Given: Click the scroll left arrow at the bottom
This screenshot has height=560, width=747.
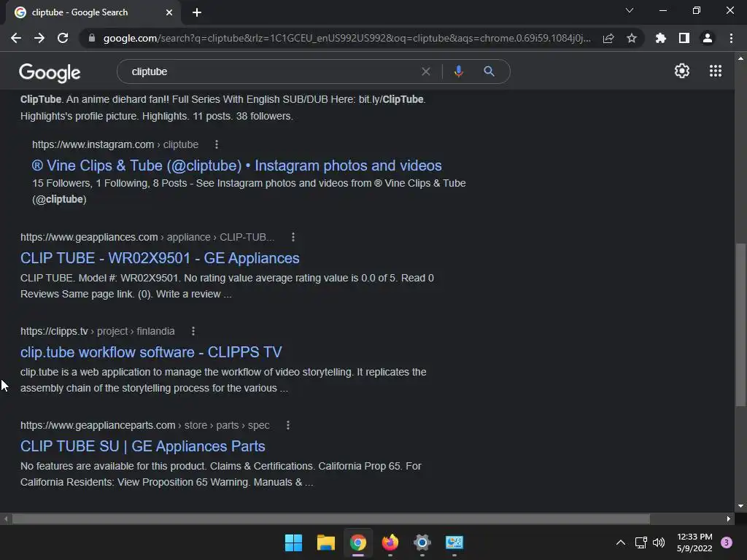Looking at the screenshot, I should point(6,518).
